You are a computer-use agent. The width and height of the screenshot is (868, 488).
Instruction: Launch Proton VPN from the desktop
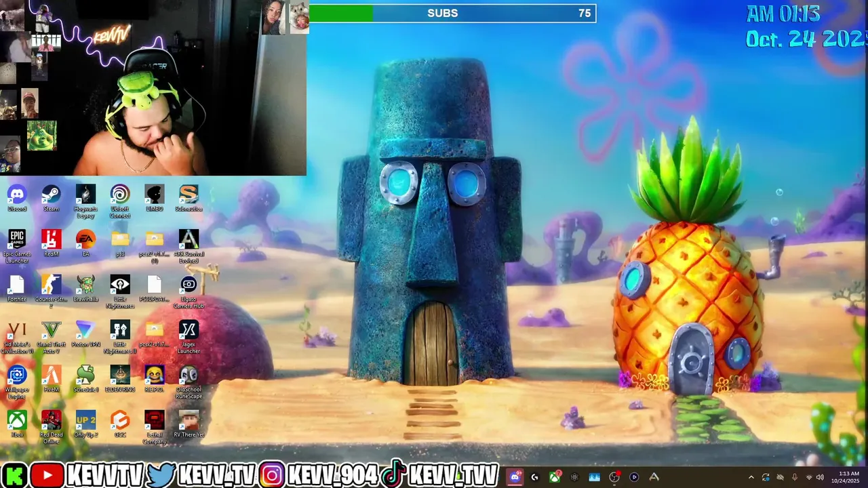(x=85, y=334)
